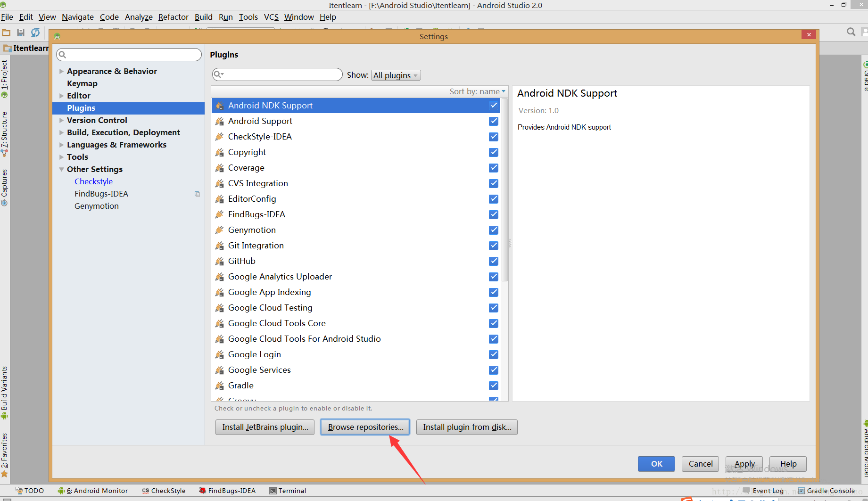The image size is (868, 501).
Task: Expand the Tools settings node
Action: tap(61, 157)
